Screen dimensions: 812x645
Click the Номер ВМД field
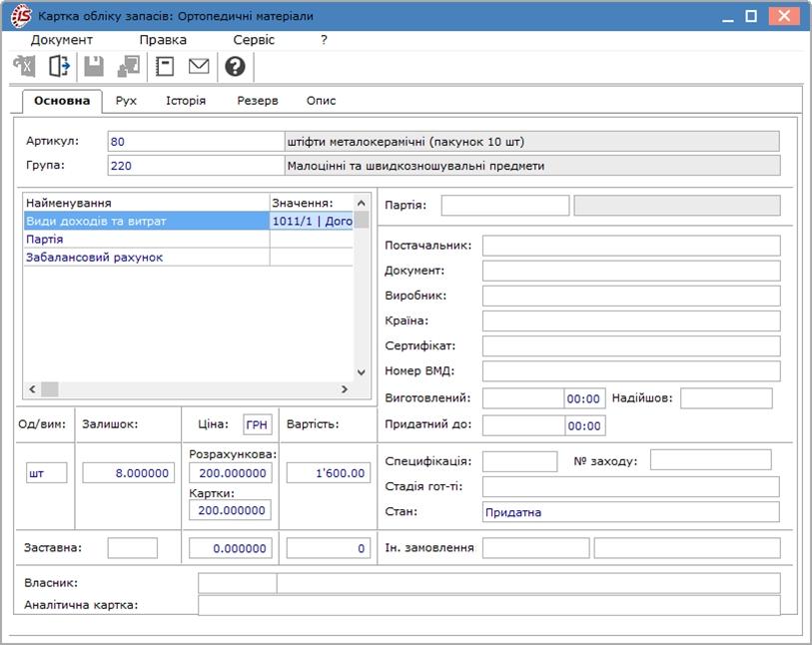point(631,371)
